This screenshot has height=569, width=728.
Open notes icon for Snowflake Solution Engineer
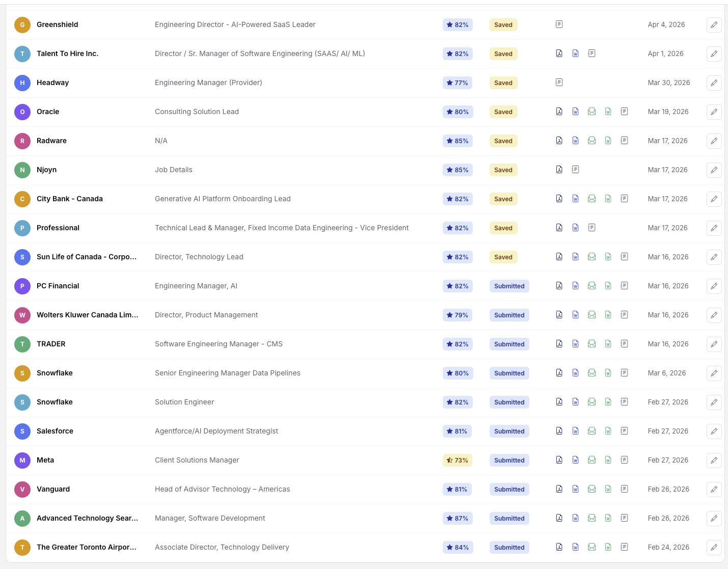click(x=624, y=402)
